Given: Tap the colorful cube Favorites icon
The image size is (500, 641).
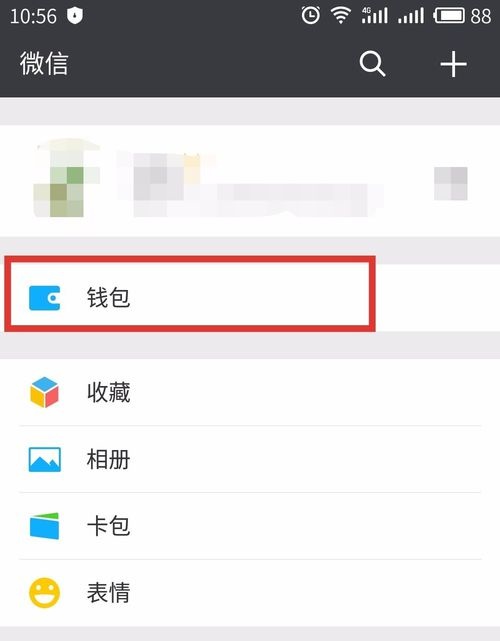Looking at the screenshot, I should 44,392.
